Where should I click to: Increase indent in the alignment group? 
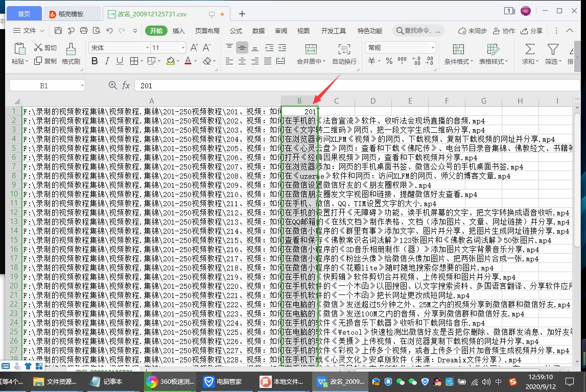pos(282,47)
